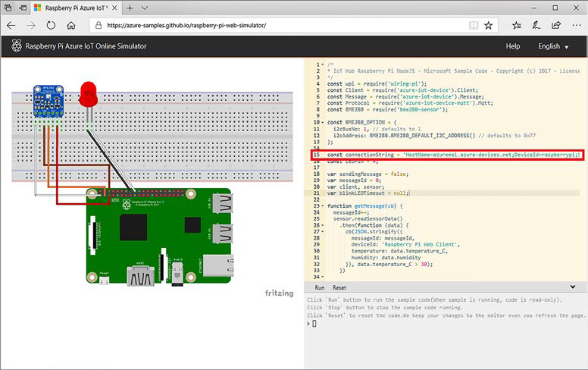Click the browser Back arrow
Screen dimensions: 588x370
(x=11, y=25)
